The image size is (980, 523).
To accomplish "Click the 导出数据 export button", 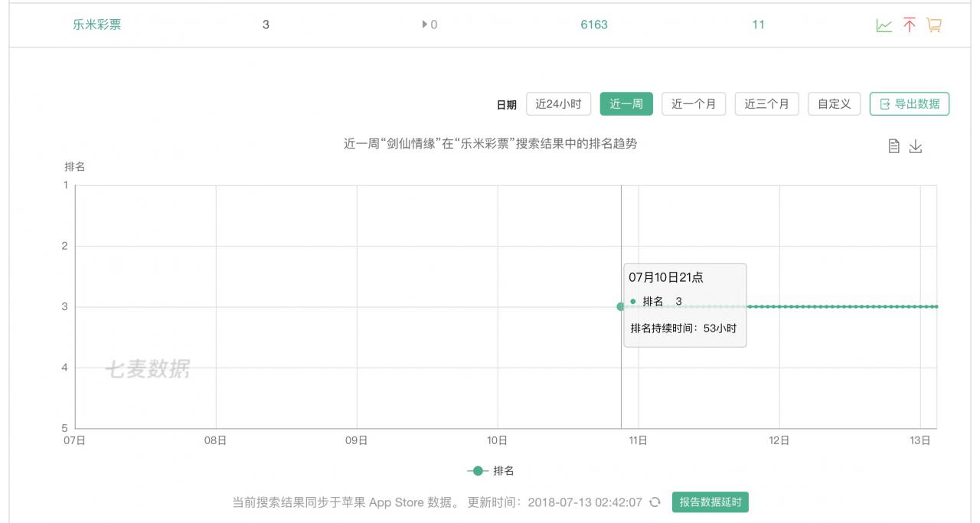I will point(910,104).
